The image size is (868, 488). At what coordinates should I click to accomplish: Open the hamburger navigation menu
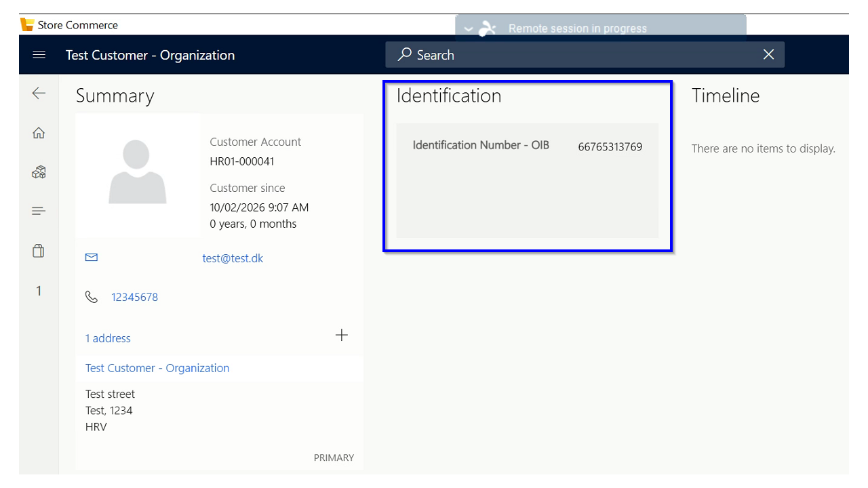(39, 55)
